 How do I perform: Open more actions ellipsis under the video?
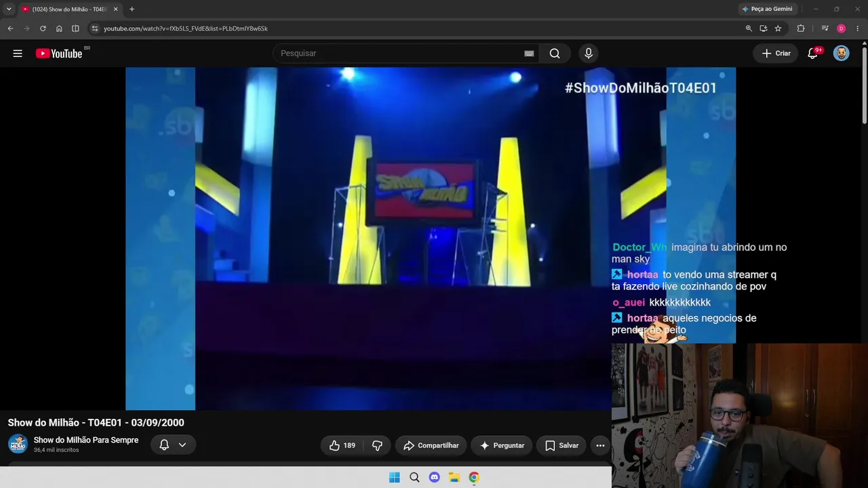coord(600,445)
